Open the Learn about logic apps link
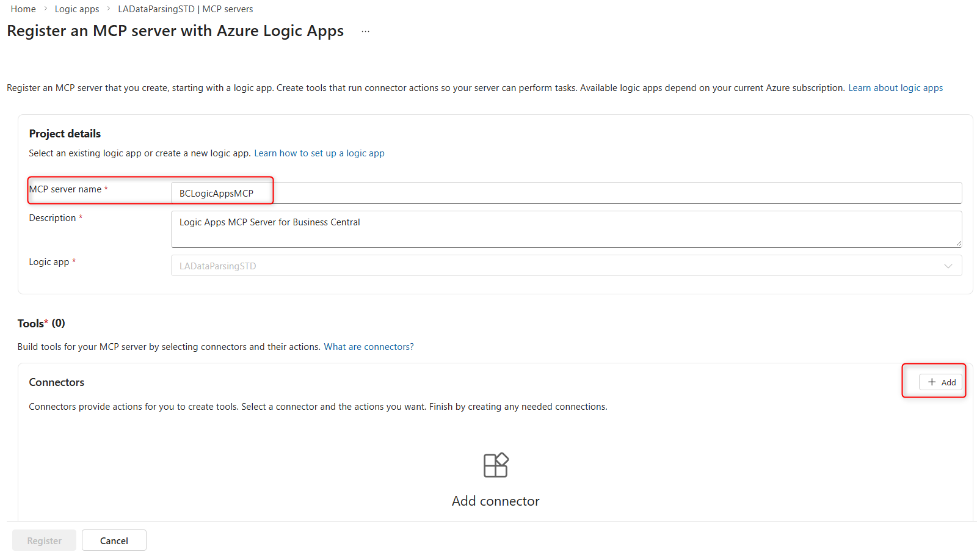The image size is (977, 560). 895,88
